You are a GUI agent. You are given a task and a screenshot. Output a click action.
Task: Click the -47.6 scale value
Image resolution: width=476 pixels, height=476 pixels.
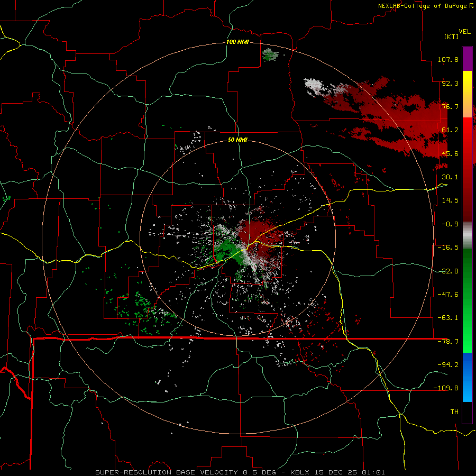click(448, 295)
